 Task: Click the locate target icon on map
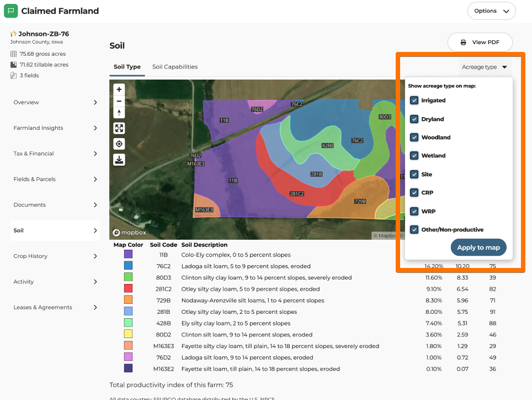pyautogui.click(x=119, y=144)
